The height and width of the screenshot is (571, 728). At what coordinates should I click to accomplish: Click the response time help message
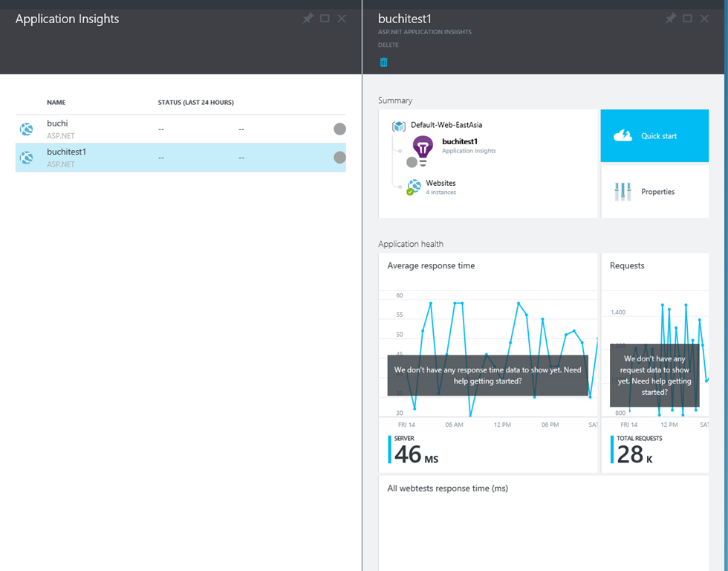(487, 375)
